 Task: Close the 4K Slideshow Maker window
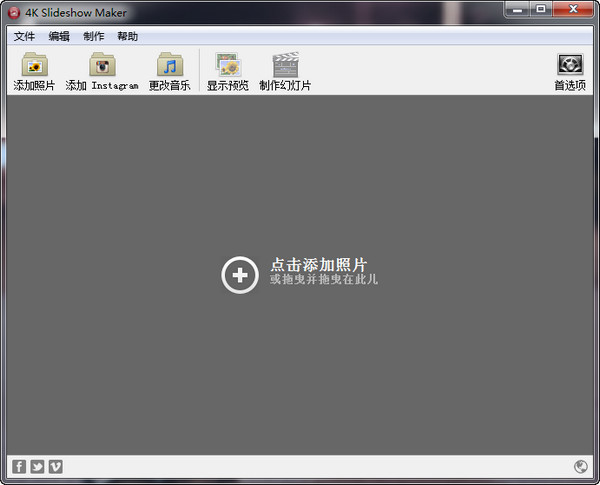pyautogui.click(x=573, y=10)
